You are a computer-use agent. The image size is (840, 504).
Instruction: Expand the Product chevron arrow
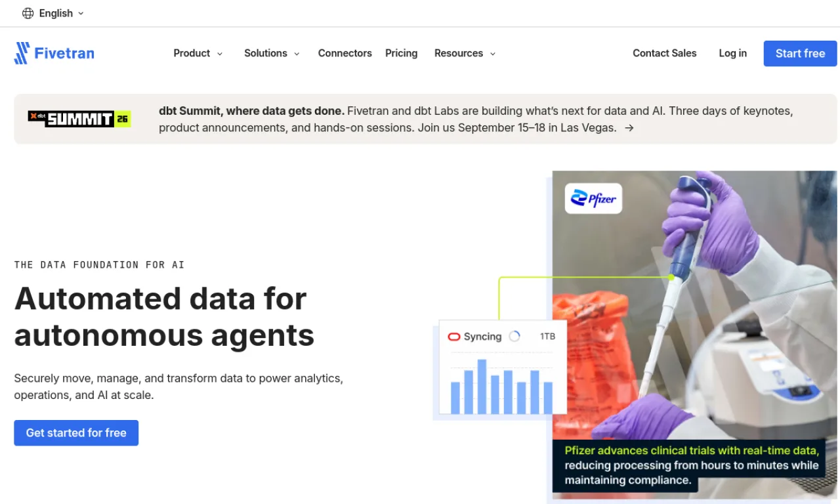(x=220, y=54)
